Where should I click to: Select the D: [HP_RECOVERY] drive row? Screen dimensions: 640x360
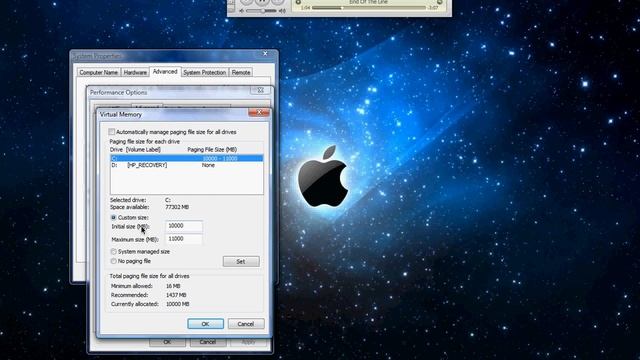(187, 165)
